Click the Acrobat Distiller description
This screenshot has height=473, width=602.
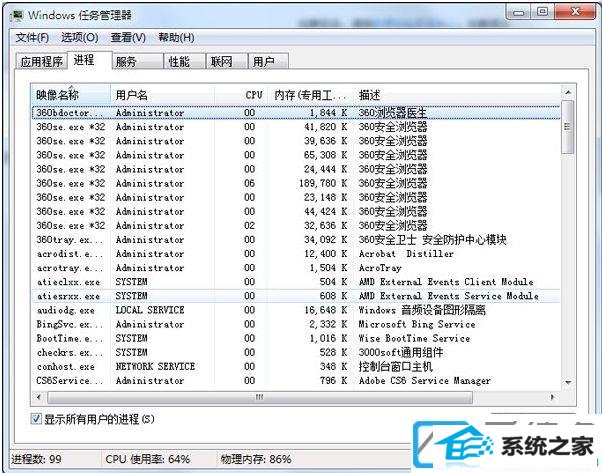click(406, 254)
